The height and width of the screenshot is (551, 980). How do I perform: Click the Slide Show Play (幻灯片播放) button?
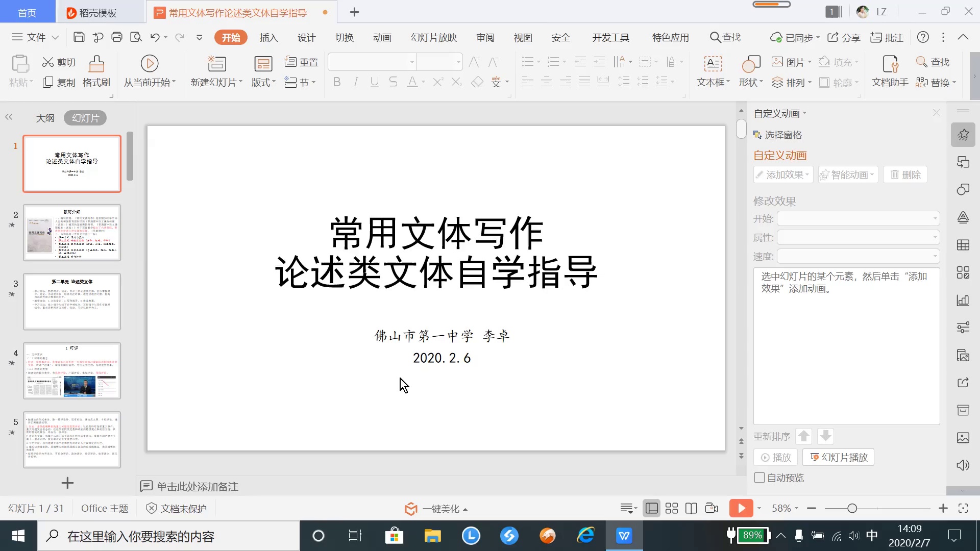pyautogui.click(x=839, y=457)
